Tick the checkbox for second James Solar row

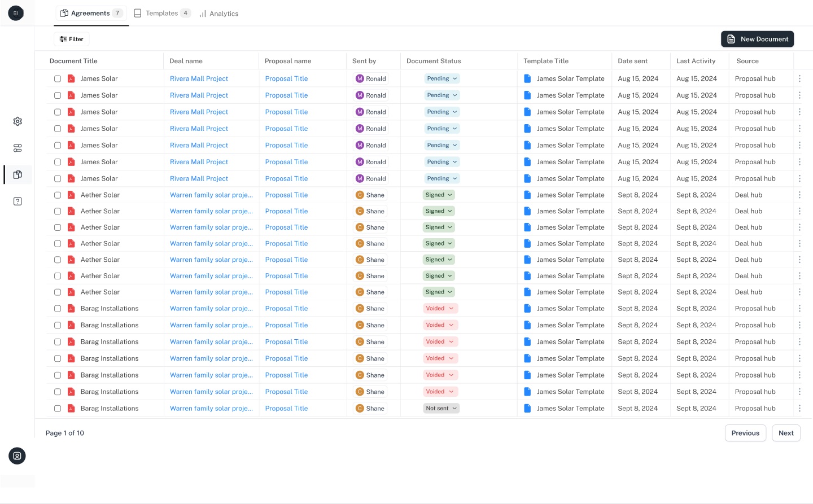[x=58, y=95]
